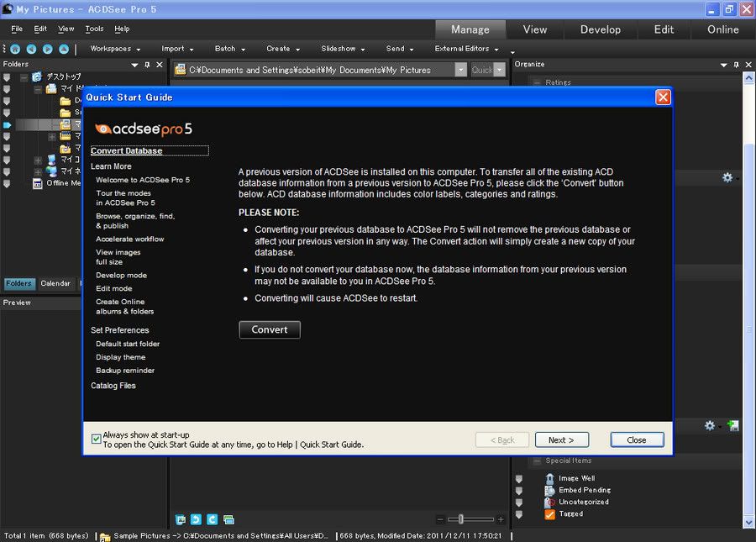Click the Back navigation arrow icon

(31, 49)
